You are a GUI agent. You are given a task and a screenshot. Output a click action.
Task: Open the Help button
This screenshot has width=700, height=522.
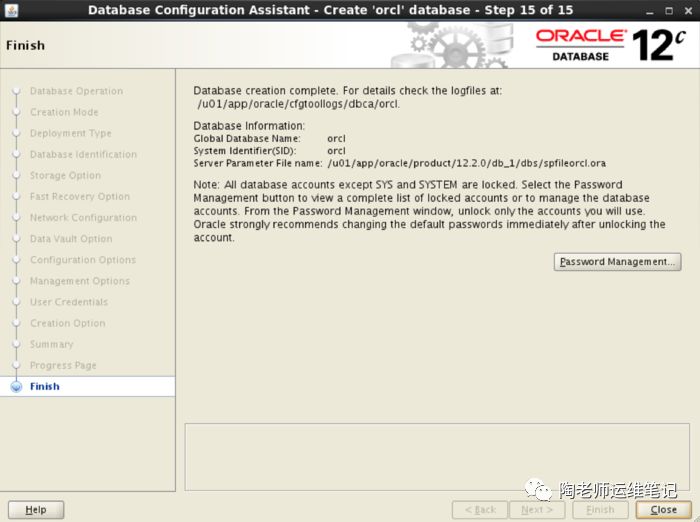[36, 509]
